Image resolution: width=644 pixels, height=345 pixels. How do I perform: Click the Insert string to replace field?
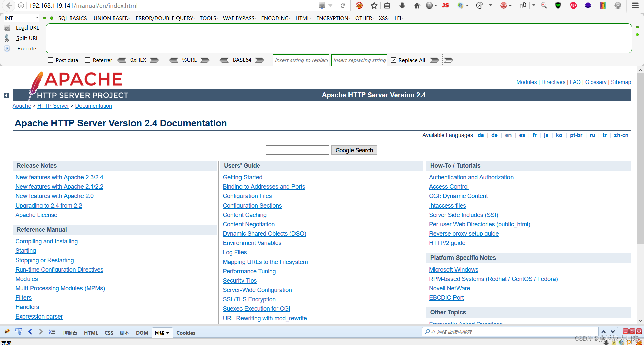pyautogui.click(x=301, y=60)
